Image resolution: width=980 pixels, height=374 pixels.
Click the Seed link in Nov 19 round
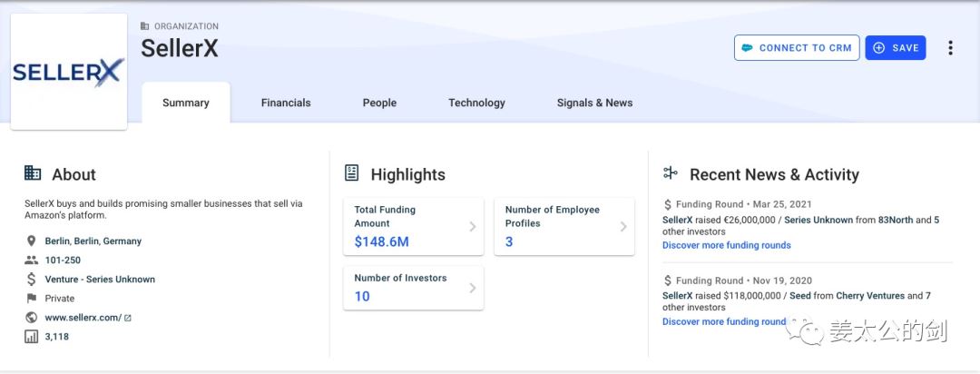point(800,296)
